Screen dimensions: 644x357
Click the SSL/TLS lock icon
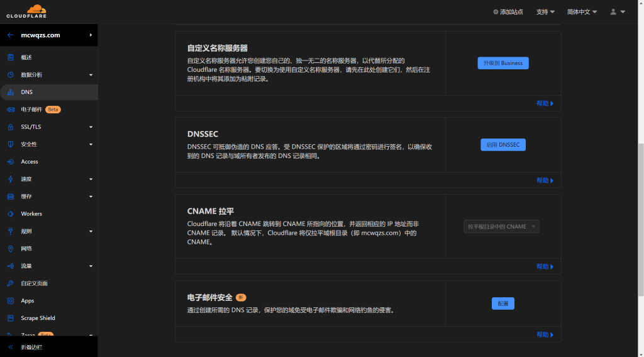(11, 127)
